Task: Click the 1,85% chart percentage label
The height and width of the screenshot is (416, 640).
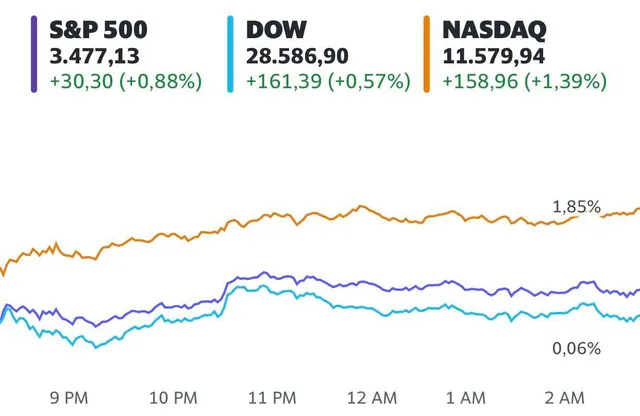Action: point(576,207)
